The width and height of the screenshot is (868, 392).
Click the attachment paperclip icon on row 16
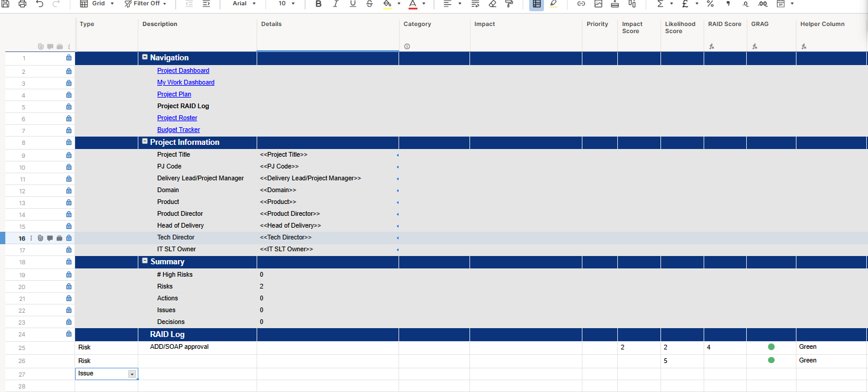tap(40, 238)
